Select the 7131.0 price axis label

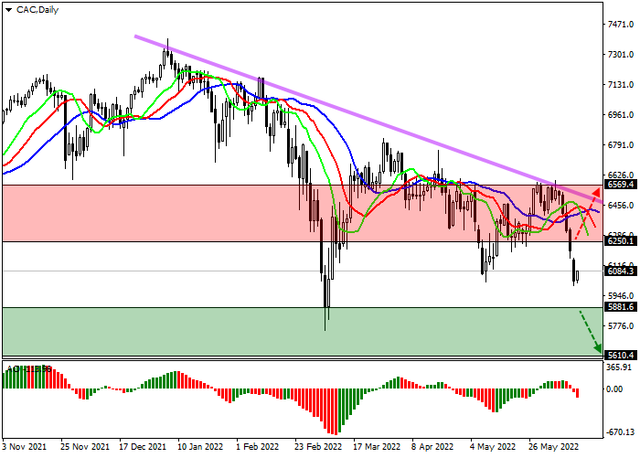[x=620, y=85]
